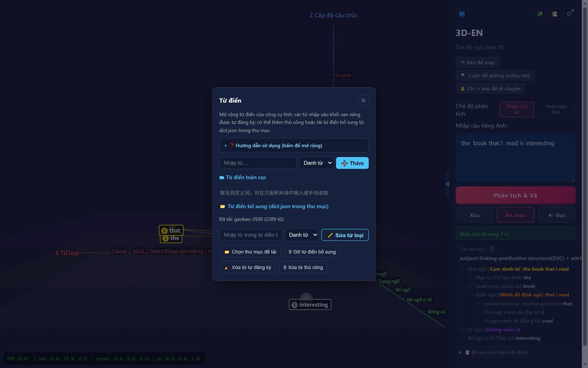Open the Danh từ dropdown beside Sửa từ loại
The image size is (588, 368).
tap(302, 235)
